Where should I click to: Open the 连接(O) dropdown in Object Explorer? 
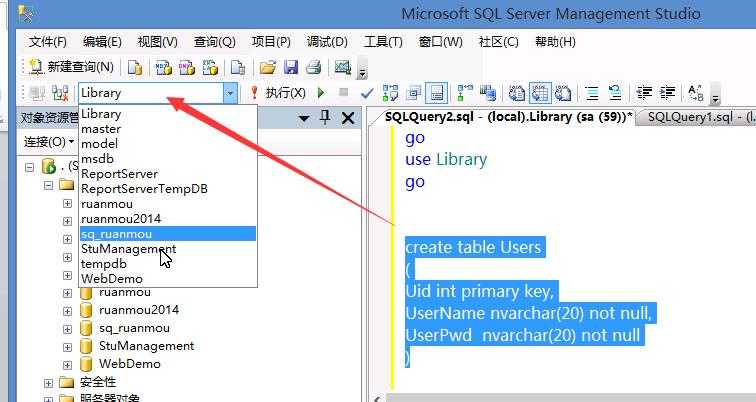pyautogui.click(x=49, y=142)
